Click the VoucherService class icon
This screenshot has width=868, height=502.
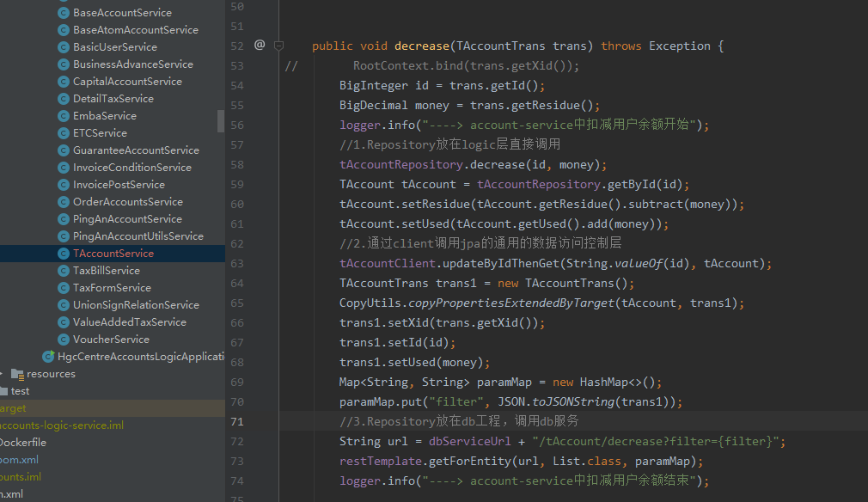64,339
